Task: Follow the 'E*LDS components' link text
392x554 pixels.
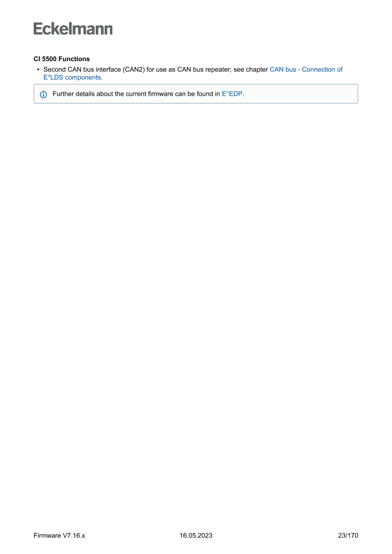Action: (x=72, y=77)
